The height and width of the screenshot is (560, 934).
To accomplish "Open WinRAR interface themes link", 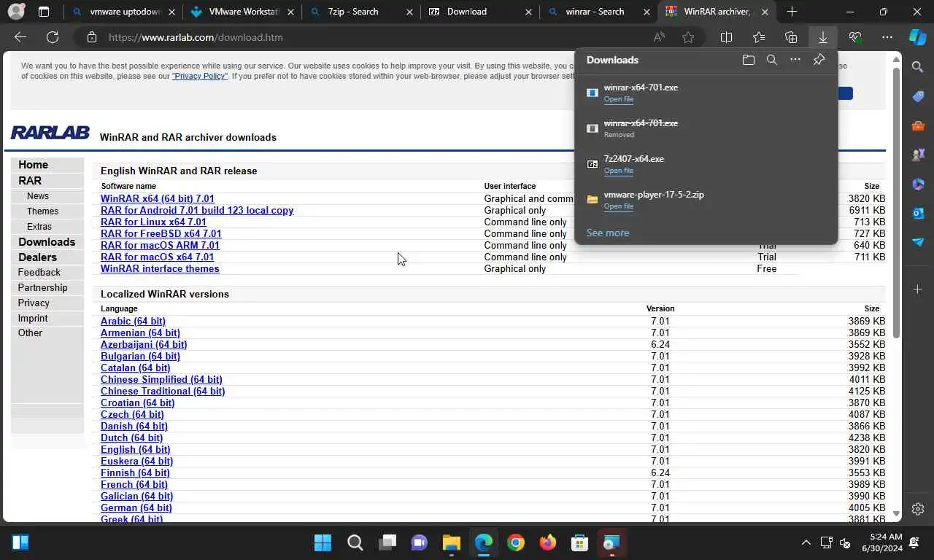I will click(160, 268).
